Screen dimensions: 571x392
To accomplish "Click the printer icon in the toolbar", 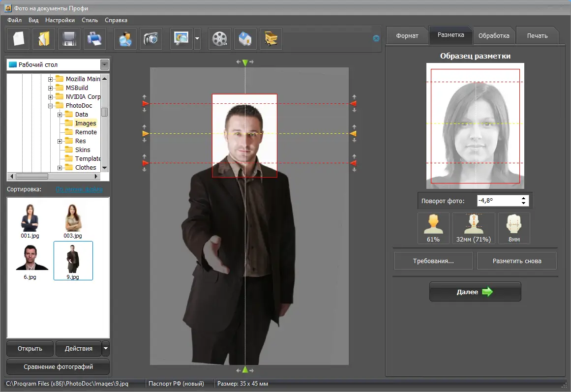I will pyautogui.click(x=95, y=39).
